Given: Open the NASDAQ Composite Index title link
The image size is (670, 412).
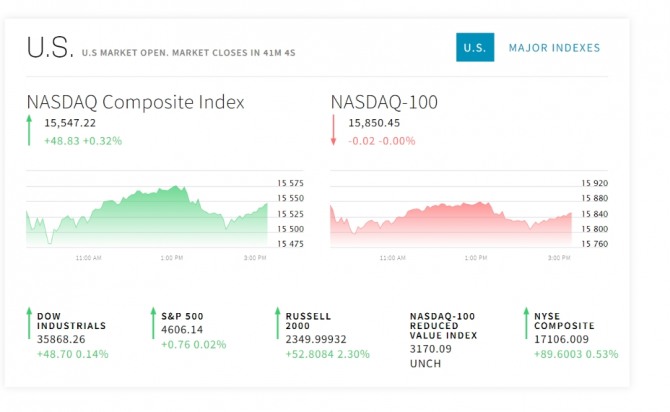Looking at the screenshot, I should (x=136, y=102).
